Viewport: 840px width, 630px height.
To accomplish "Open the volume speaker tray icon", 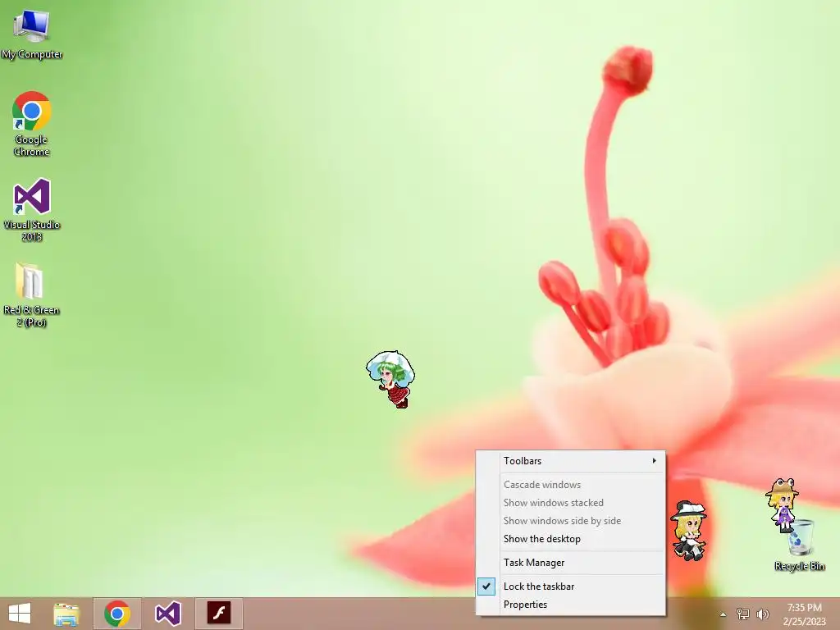I will coord(762,614).
